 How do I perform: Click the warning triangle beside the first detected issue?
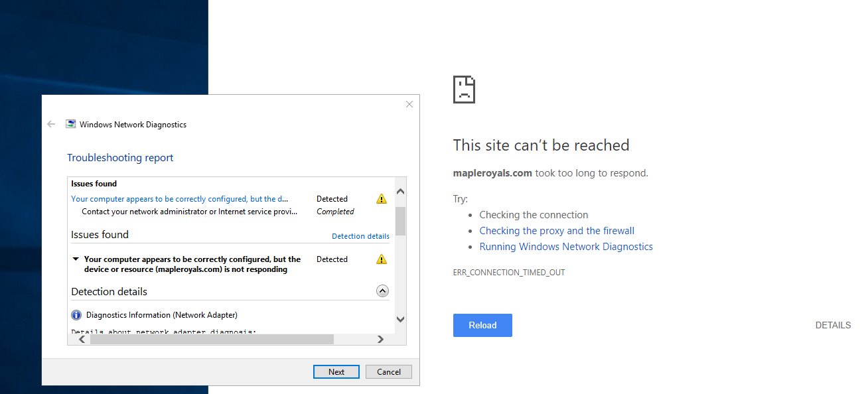(381, 198)
